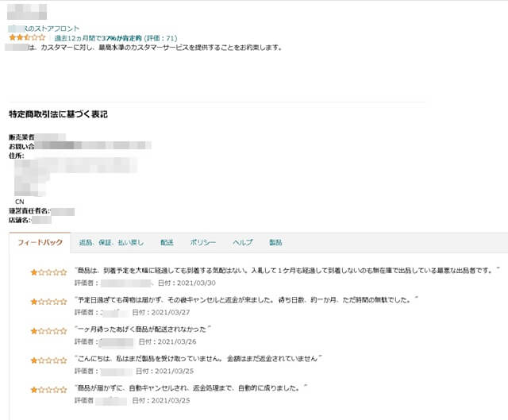Switch to the 製品 tab
Image resolution: width=508 pixels, height=420 pixels.
276,242
